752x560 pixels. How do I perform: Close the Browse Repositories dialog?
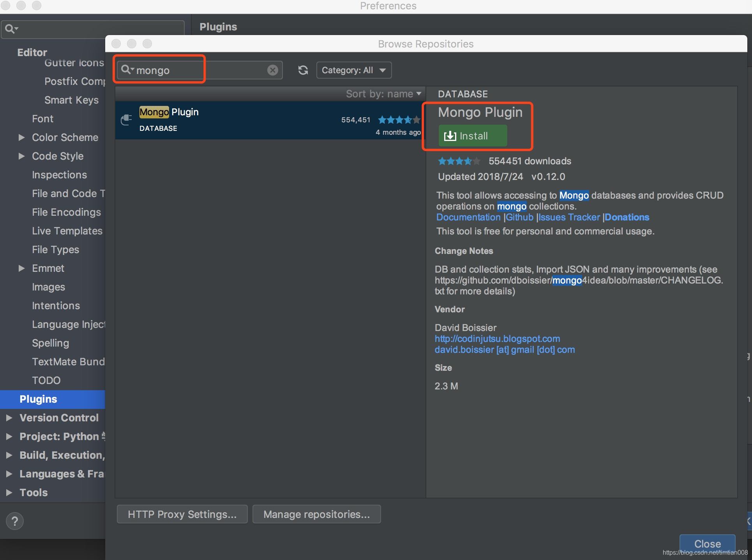(x=707, y=543)
